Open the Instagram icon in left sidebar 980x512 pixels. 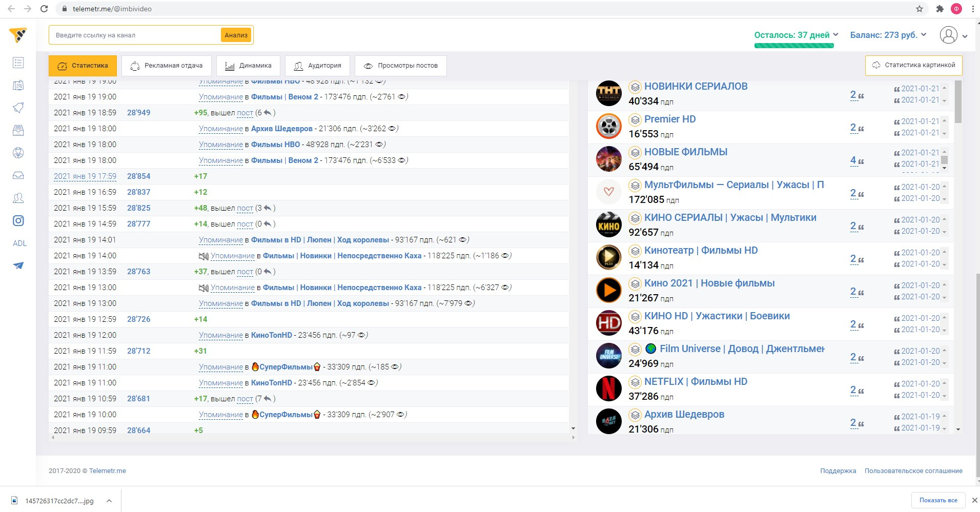tap(18, 220)
